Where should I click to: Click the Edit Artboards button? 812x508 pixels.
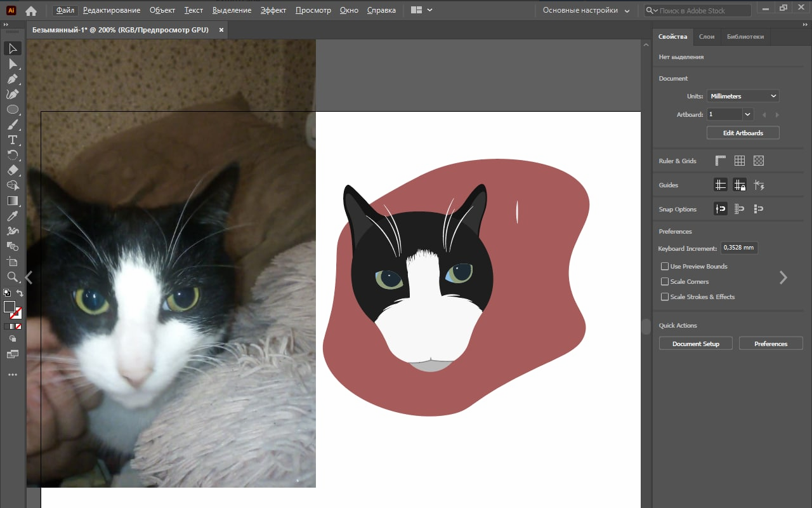[743, 133]
